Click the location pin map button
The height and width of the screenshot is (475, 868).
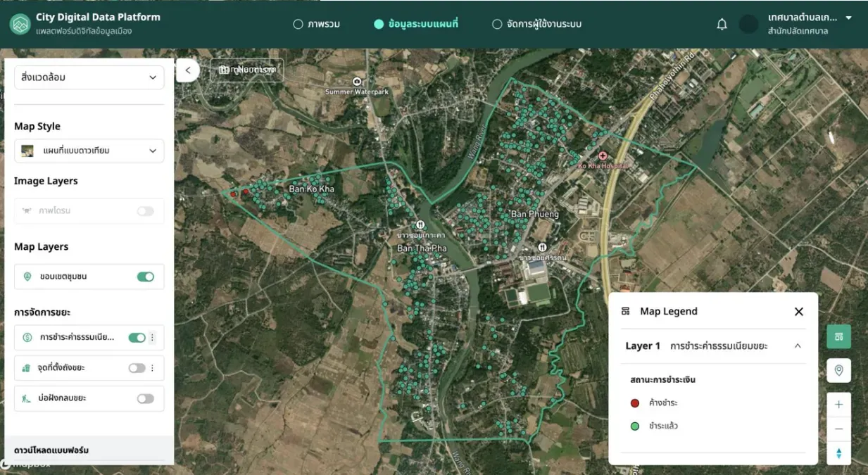pyautogui.click(x=838, y=370)
